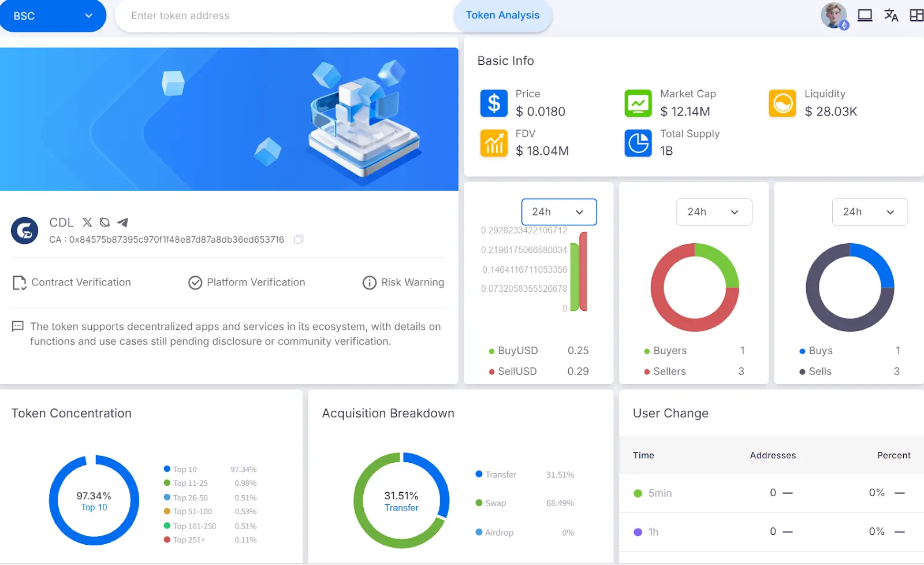Click the laptop display icon in header
924x565 pixels.
[865, 16]
